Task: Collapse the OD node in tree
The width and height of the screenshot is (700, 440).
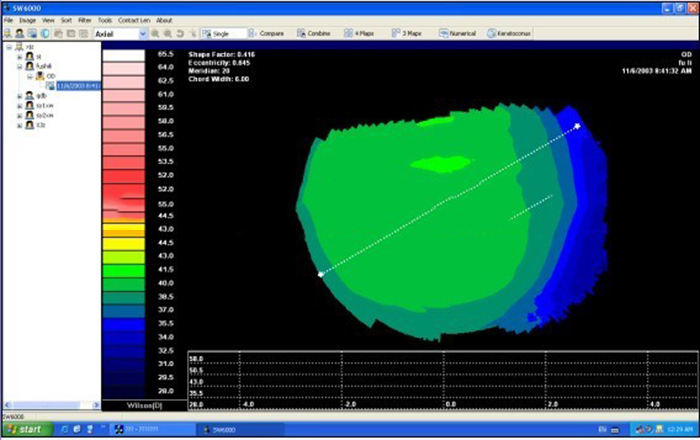Action: (x=29, y=75)
